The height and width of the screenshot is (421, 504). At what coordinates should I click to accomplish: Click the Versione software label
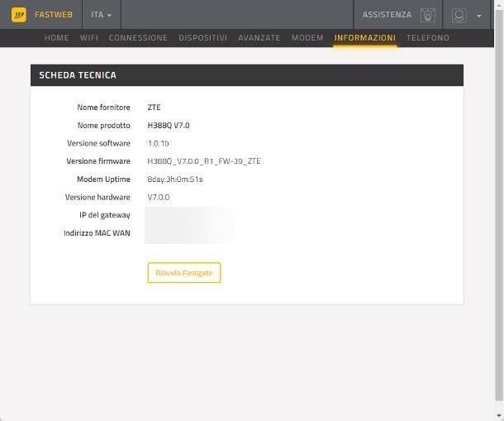click(98, 143)
